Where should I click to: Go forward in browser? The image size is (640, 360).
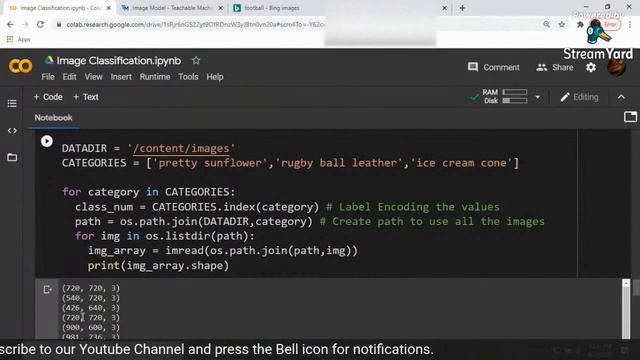coord(25,24)
